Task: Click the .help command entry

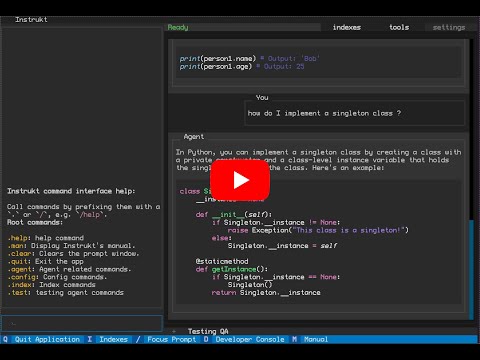Action: [45, 238]
